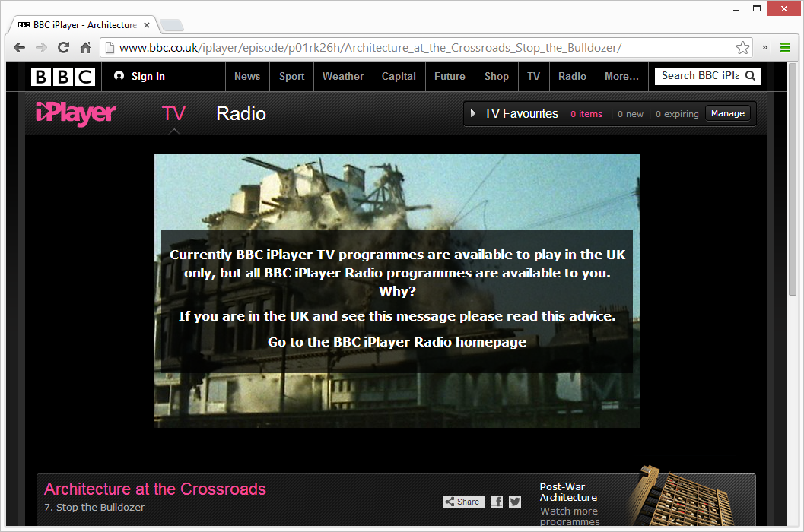Viewport: 804px width, 532px height.
Task: Click the Why? link in the message
Action: (x=397, y=291)
